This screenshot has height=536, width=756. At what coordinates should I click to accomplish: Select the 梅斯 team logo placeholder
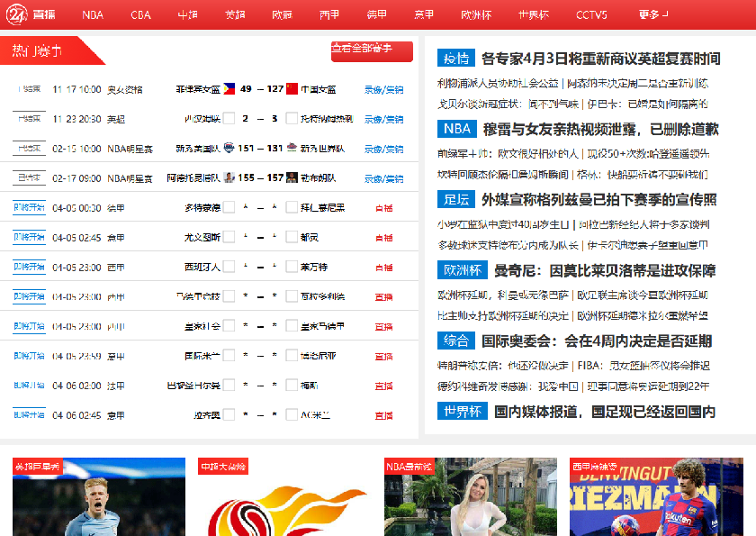pyautogui.click(x=292, y=385)
